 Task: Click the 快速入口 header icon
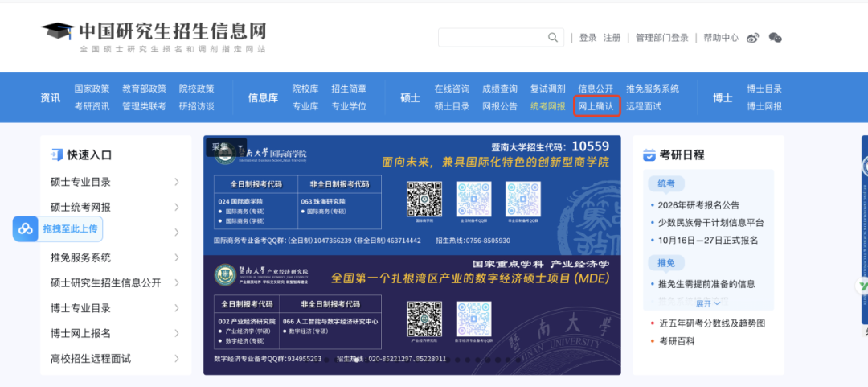pyautogui.click(x=56, y=154)
